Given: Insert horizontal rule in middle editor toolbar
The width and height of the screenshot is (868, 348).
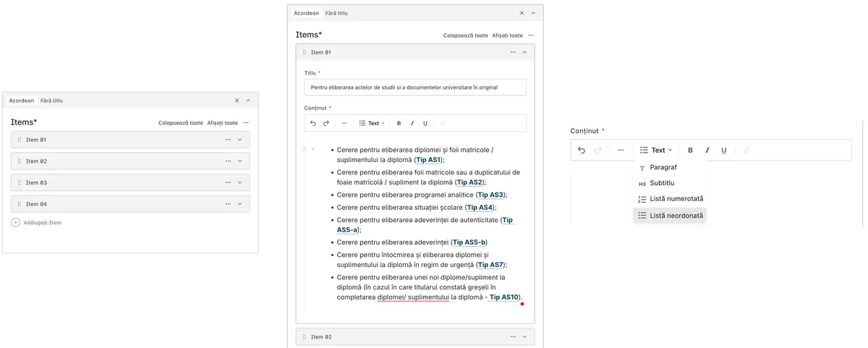Looking at the screenshot, I should point(344,123).
